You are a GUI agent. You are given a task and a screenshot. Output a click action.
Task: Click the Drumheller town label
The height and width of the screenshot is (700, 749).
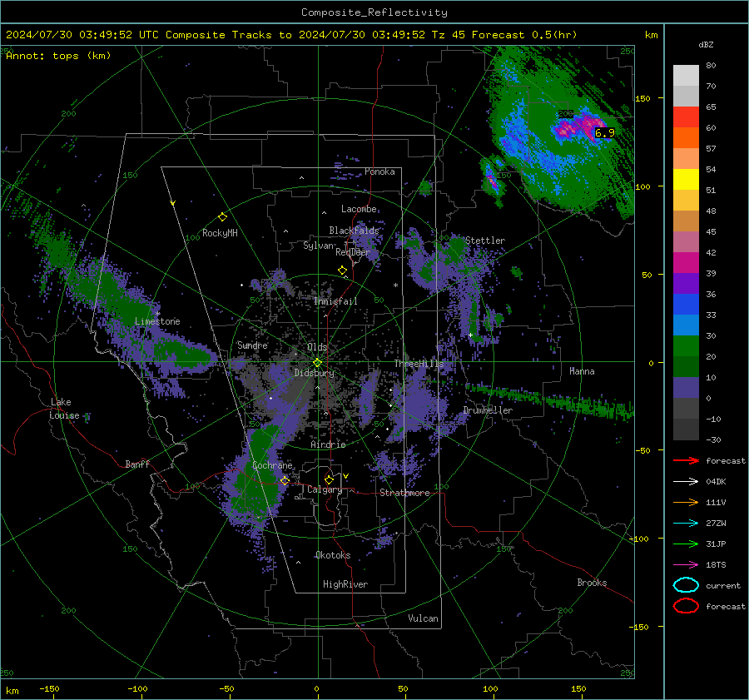488,410
